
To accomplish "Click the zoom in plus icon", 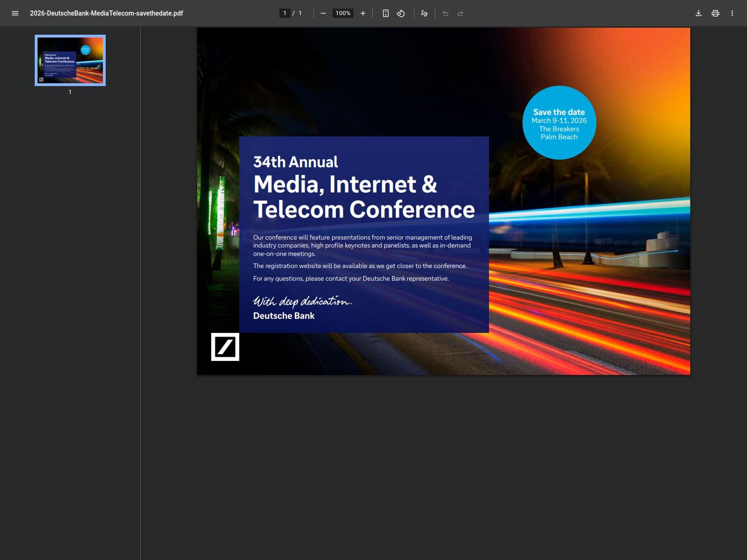I will click(x=362, y=13).
